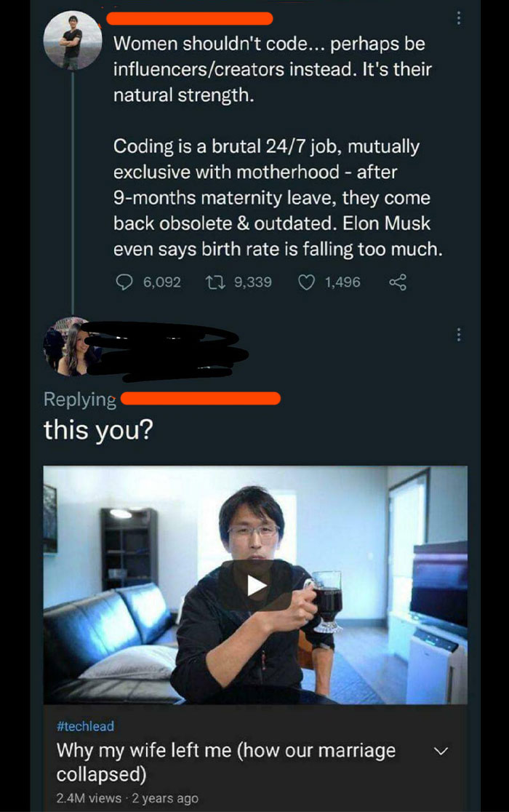509x812 pixels.
Task: Like the tweet with the heart icon
Action: point(306,282)
